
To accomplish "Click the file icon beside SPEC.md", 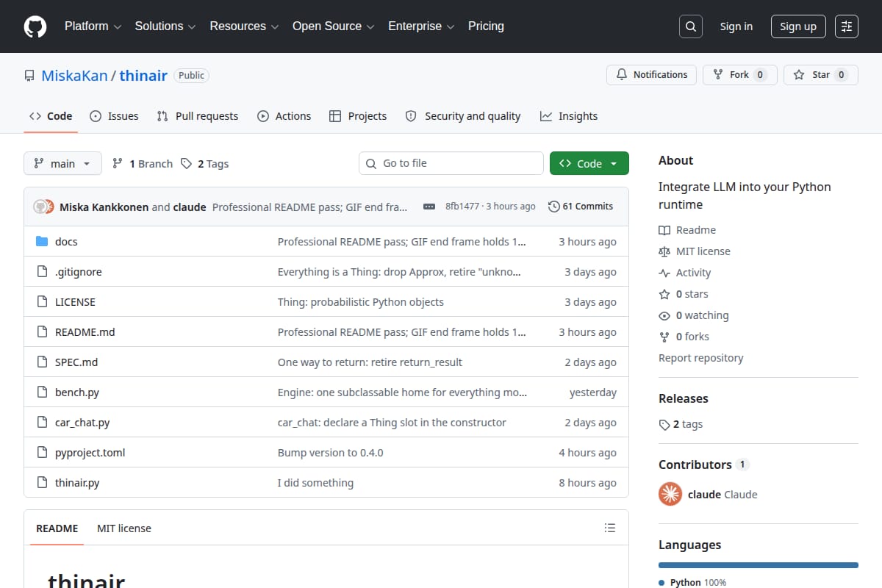I will pos(42,362).
